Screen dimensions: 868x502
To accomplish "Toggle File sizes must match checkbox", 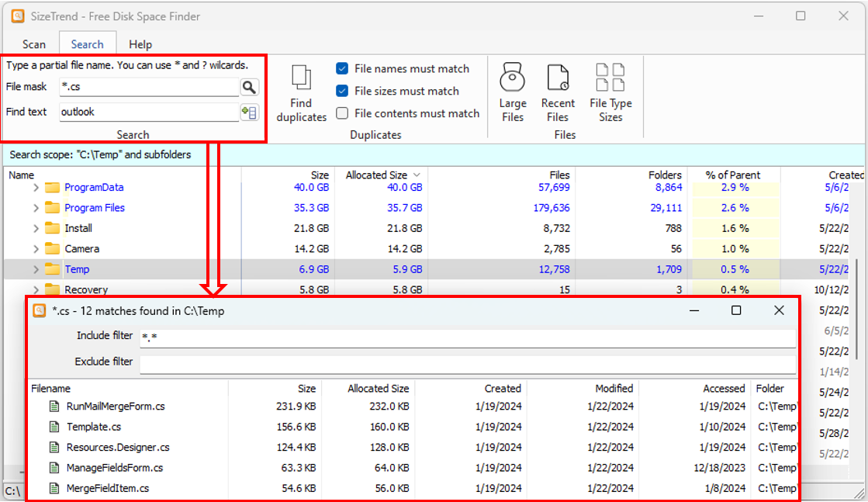I will 342,91.
